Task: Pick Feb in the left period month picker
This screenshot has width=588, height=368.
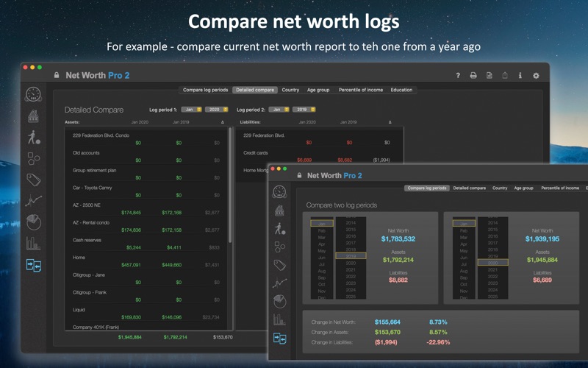Action: pyautogui.click(x=322, y=230)
